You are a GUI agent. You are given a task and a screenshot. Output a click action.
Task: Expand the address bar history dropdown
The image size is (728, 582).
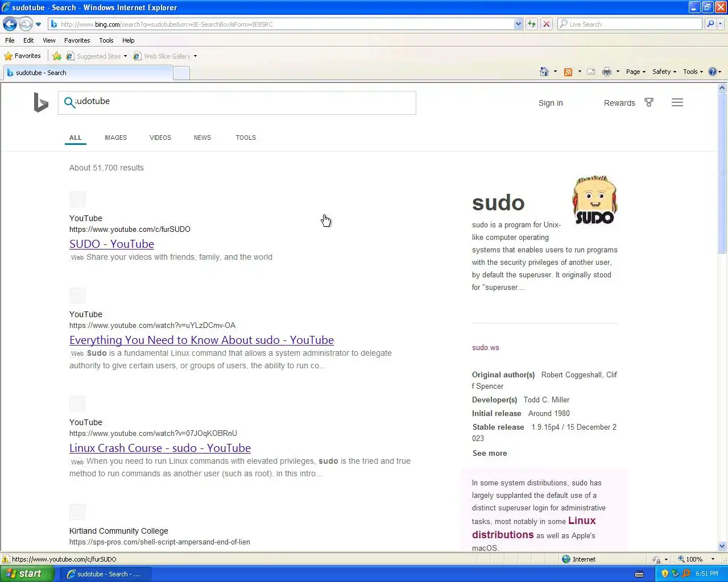518,24
